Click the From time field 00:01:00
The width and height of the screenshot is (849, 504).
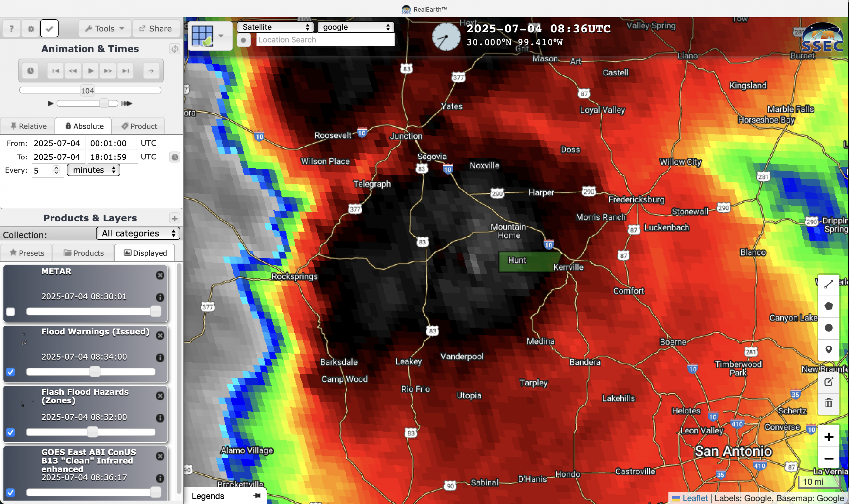coord(113,143)
